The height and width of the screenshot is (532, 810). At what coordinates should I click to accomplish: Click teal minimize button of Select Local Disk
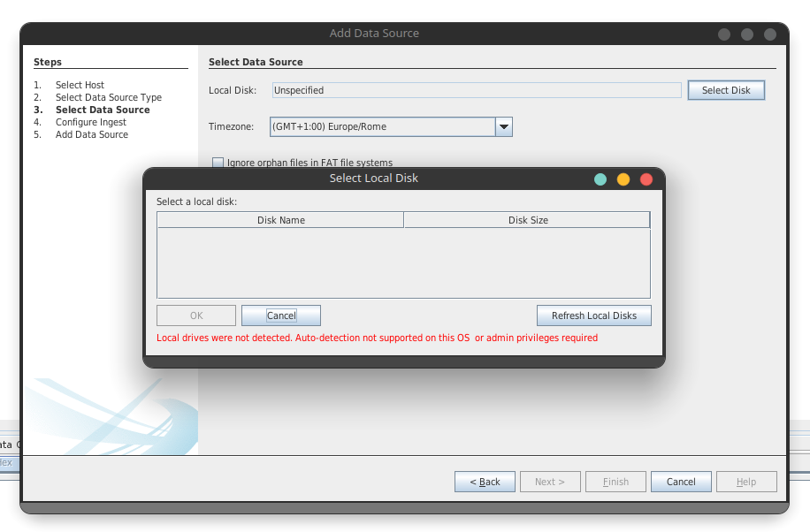point(600,179)
